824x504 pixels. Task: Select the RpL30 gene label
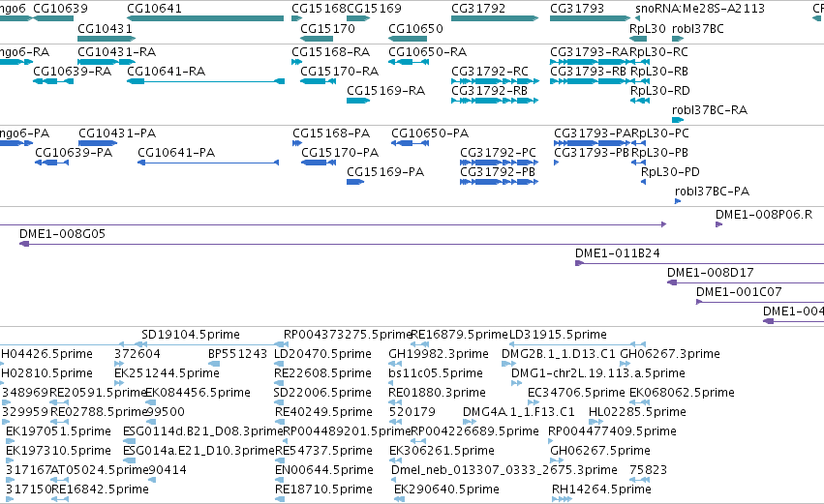(648, 28)
